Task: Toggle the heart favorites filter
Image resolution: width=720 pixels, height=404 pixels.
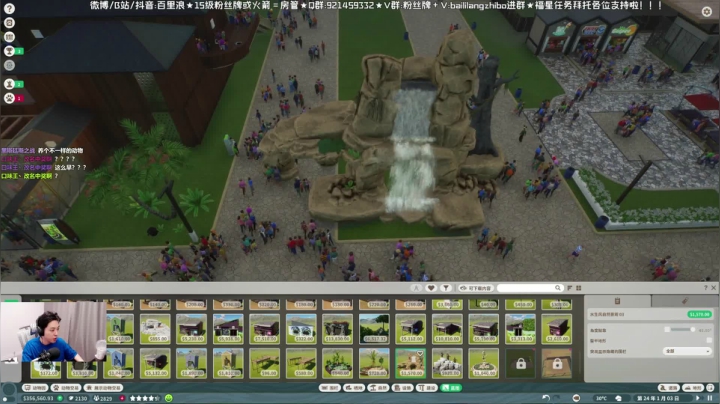Action: pos(431,288)
